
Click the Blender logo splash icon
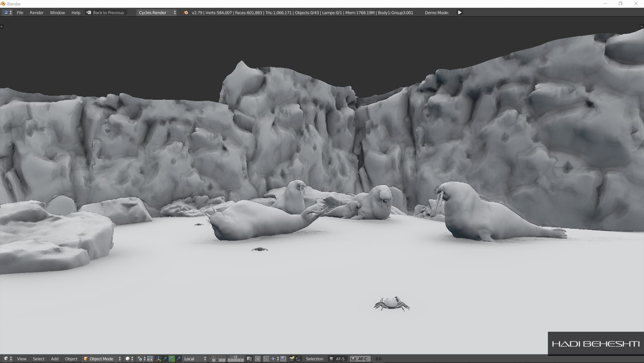point(186,12)
